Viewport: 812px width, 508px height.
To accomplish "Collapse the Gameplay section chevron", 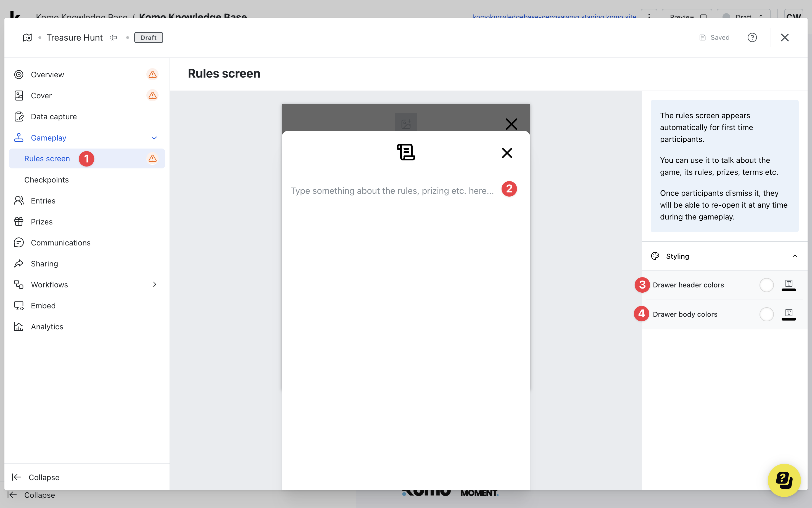I will pyautogui.click(x=154, y=138).
